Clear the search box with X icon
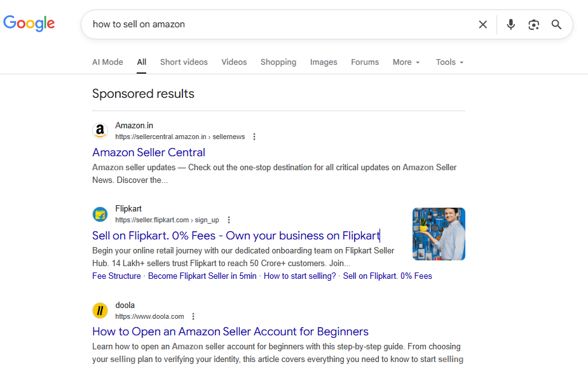The image size is (588, 369). point(483,24)
